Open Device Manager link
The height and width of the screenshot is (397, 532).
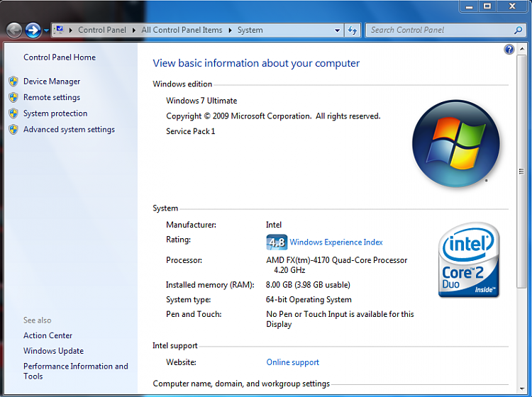click(52, 82)
